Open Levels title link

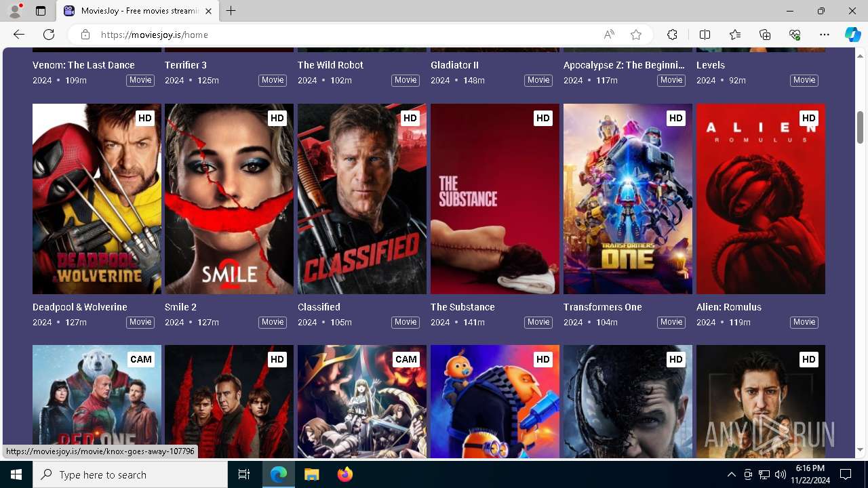711,65
